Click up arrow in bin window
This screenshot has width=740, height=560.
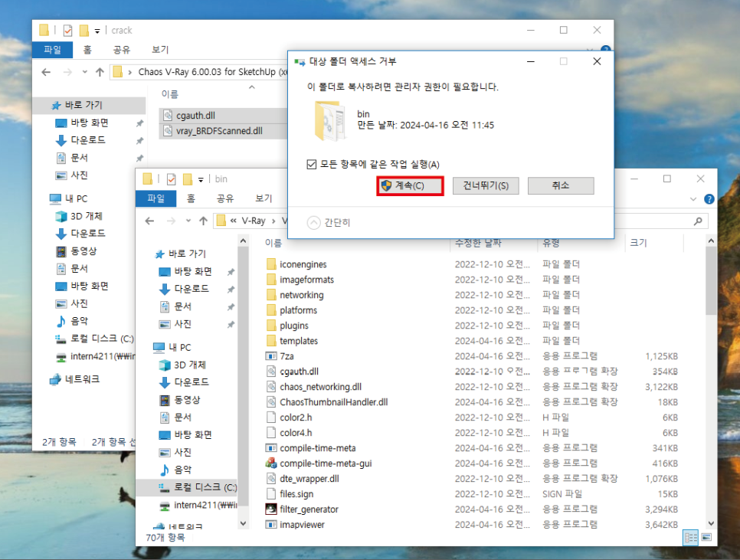[204, 221]
